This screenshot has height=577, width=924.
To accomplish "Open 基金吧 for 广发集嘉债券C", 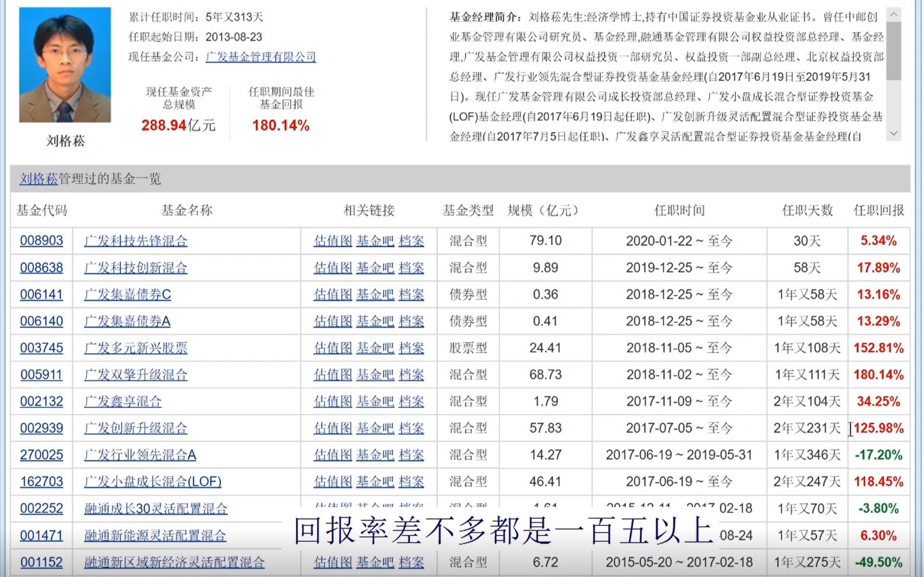I will [x=375, y=295].
